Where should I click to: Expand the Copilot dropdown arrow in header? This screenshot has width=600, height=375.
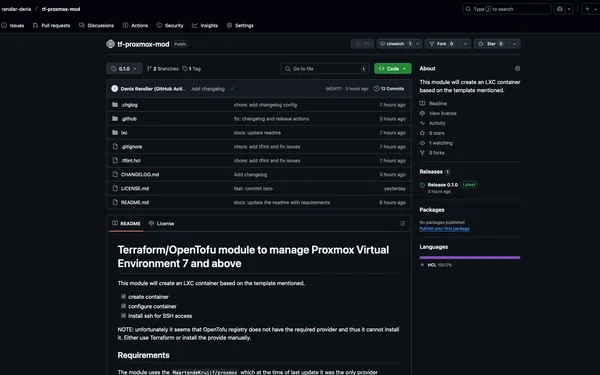point(569,9)
